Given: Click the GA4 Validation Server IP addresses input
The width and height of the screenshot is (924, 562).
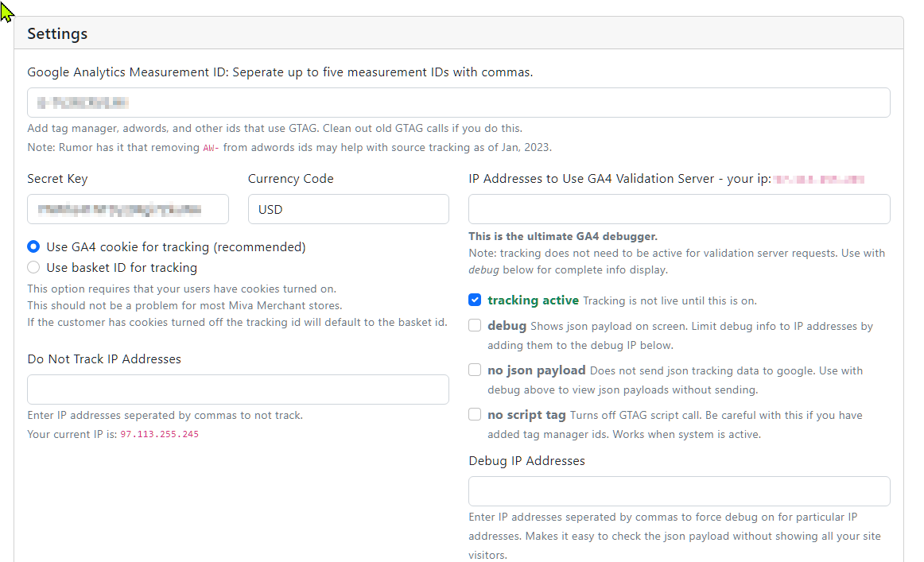Looking at the screenshot, I should (678, 209).
